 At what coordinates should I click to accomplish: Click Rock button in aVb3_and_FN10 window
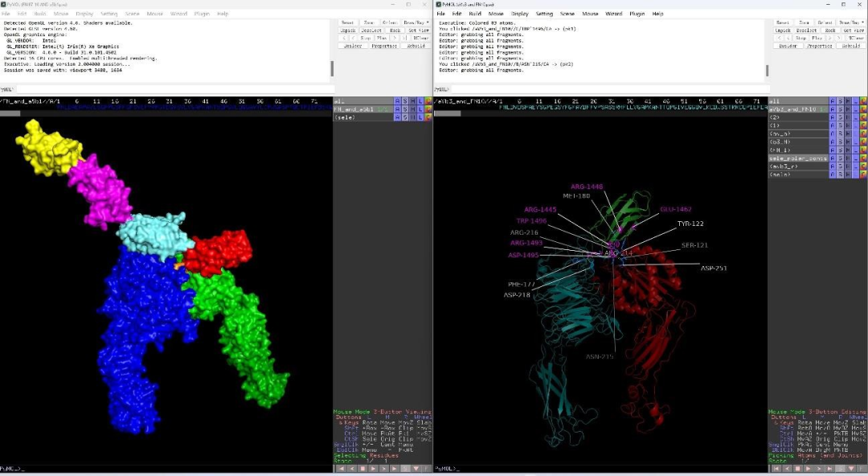[x=830, y=31]
